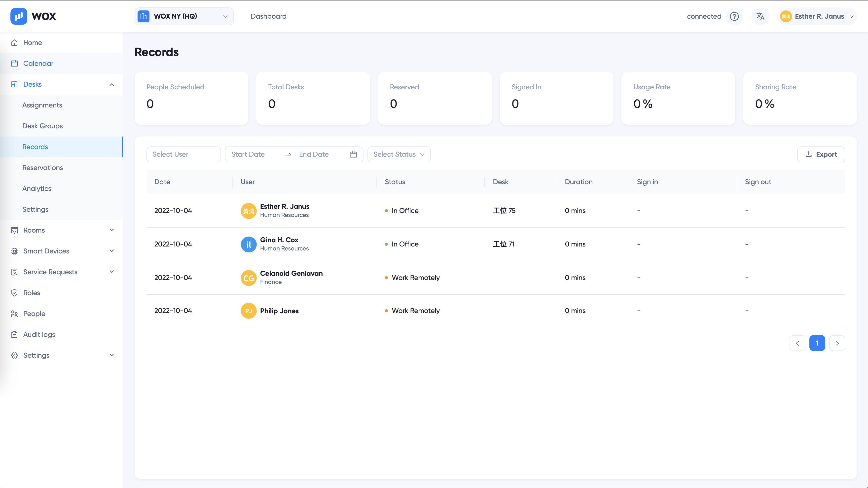Click the upload icon on Export button
This screenshot has height=488, width=868.
[x=808, y=154]
